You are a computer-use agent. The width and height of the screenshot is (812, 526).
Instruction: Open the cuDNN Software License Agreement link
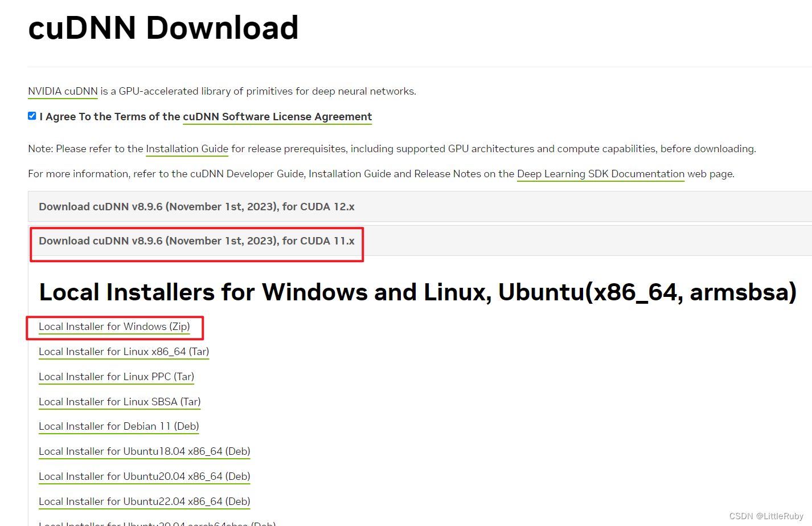(x=277, y=116)
